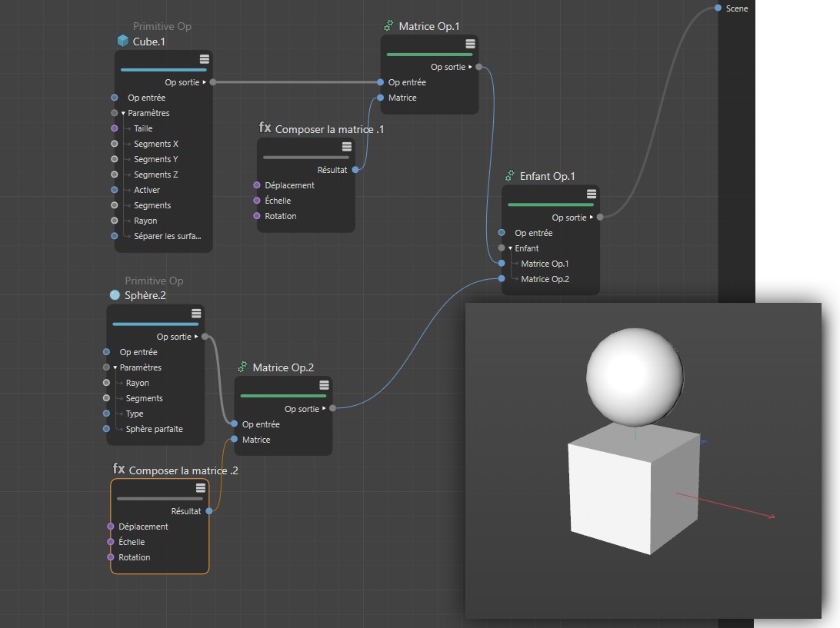Image resolution: width=840 pixels, height=628 pixels.
Task: Click the Scene output port
Action: click(718, 8)
